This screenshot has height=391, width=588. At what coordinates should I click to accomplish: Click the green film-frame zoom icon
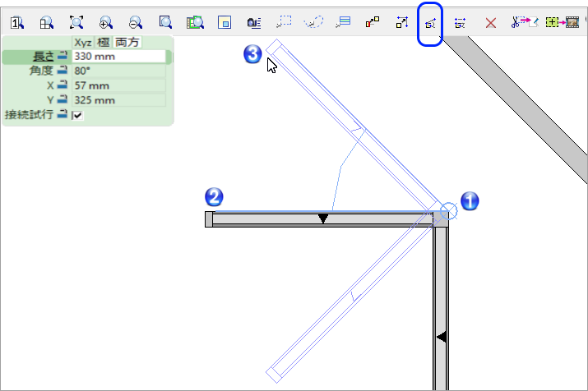pyautogui.click(x=195, y=22)
